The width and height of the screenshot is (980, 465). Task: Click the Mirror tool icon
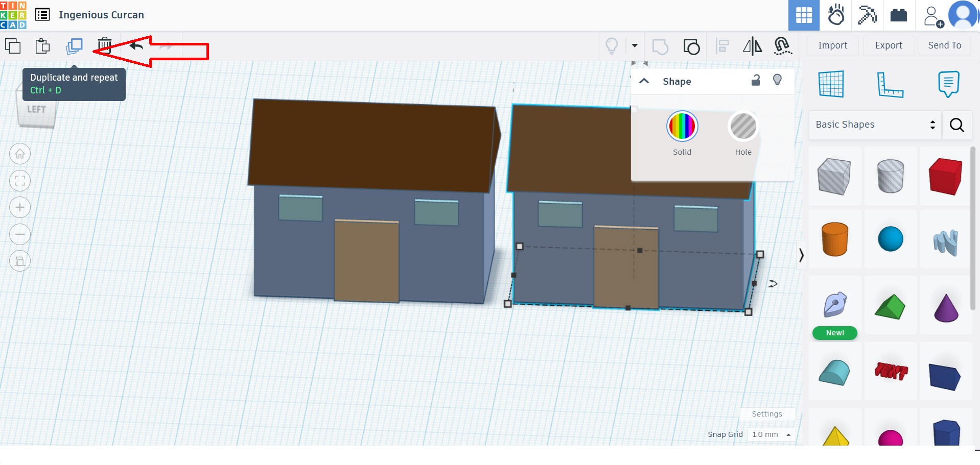coord(752,46)
